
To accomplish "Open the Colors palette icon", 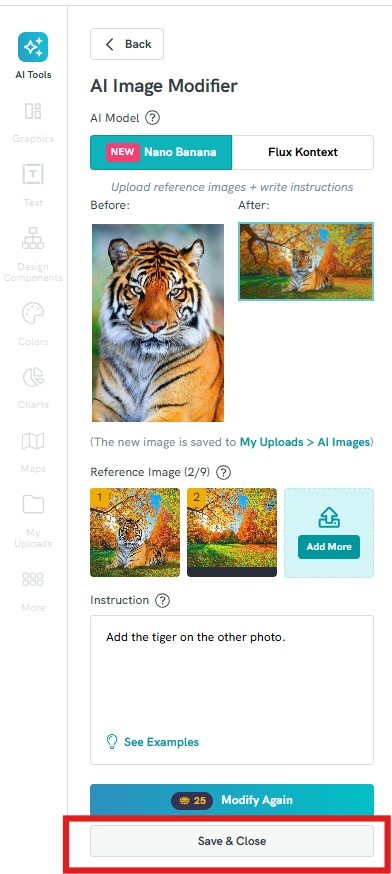I will (33, 313).
